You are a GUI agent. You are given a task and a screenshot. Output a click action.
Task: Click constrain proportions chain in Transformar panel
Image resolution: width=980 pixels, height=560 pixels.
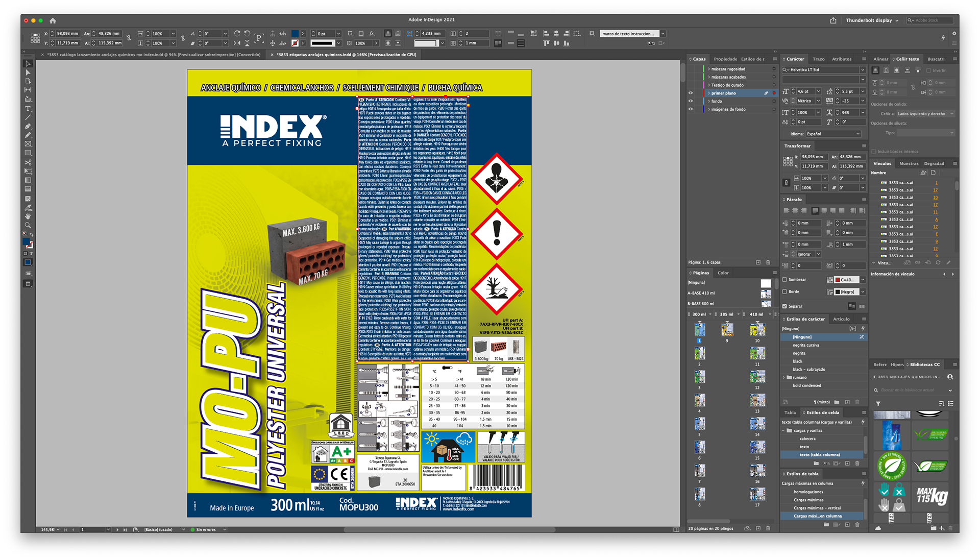pos(787,183)
